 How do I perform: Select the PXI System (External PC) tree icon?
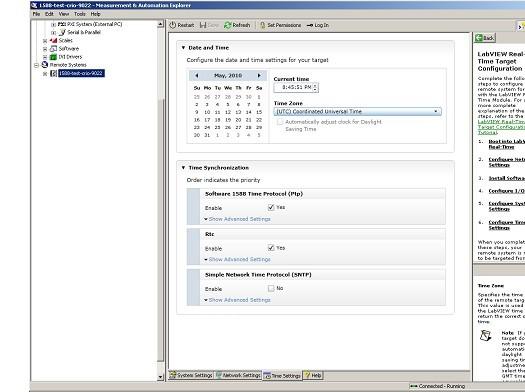pyautogui.click(x=61, y=24)
